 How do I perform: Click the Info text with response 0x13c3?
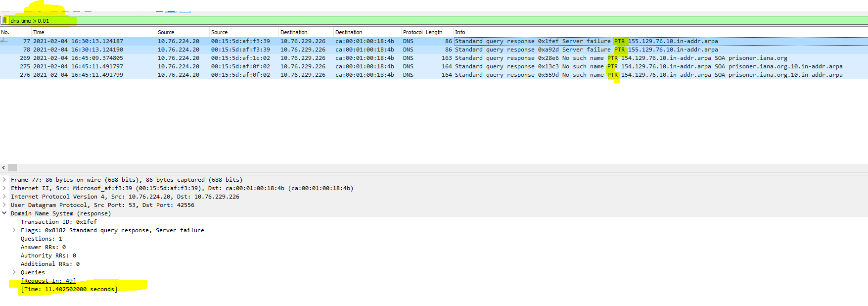[x=649, y=66]
